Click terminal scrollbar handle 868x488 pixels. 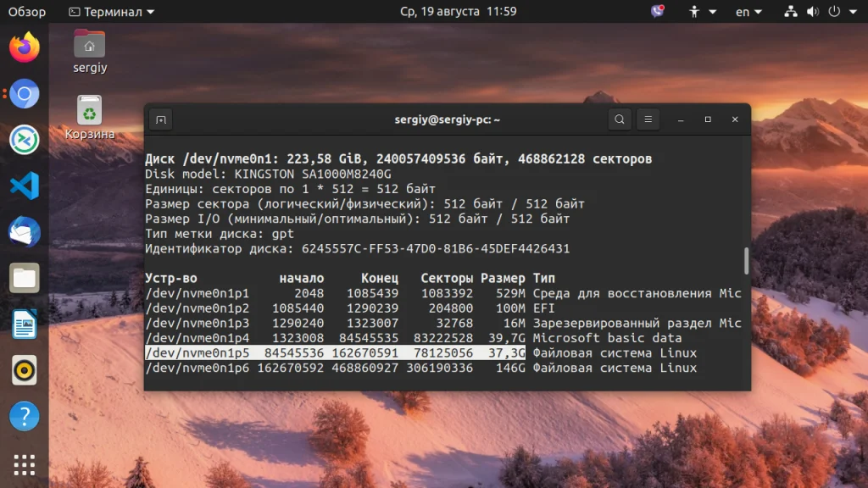[746, 260]
